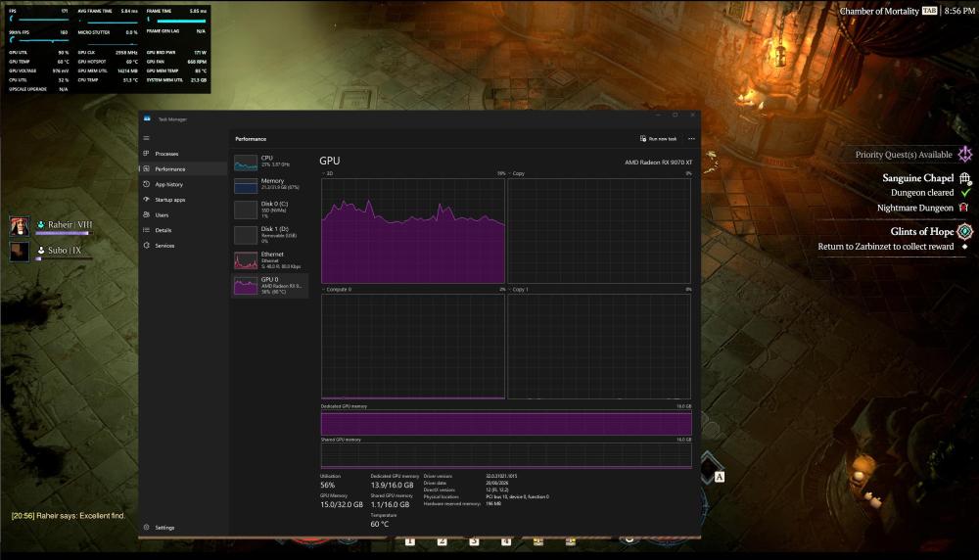Screen dimensions: 979x560
Task: Select the Memory performance entry
Action: [x=270, y=185]
